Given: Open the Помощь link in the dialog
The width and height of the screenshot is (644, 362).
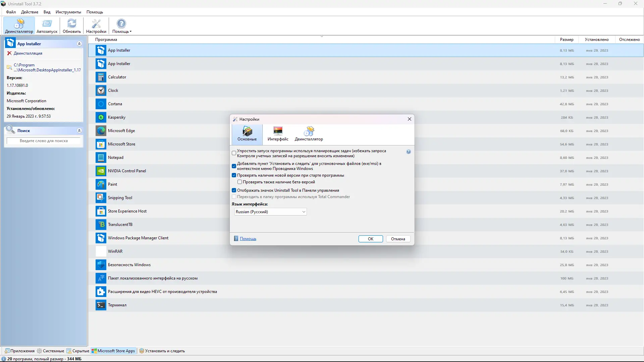Looking at the screenshot, I should coord(248,239).
